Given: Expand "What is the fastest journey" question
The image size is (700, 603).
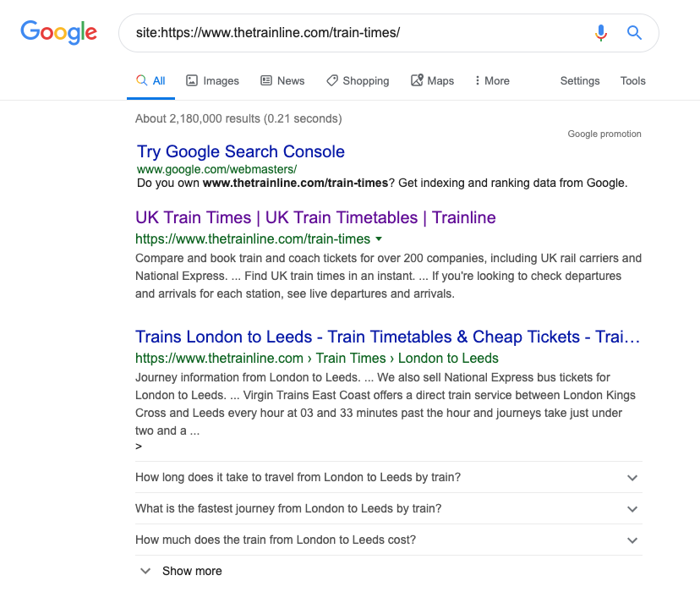Looking at the screenshot, I should tap(388, 508).
